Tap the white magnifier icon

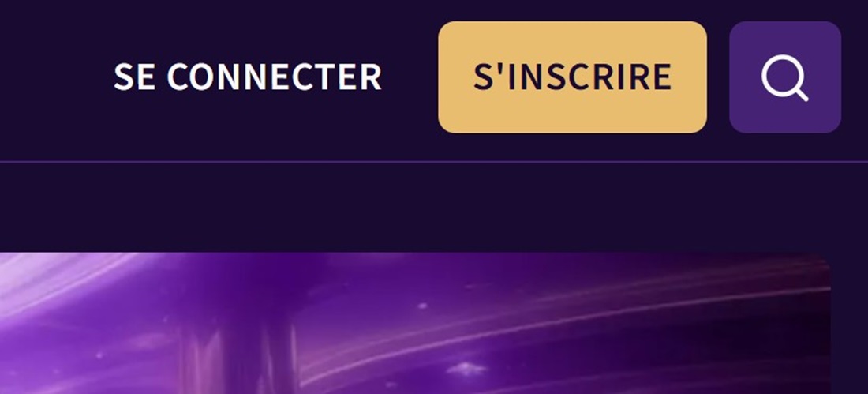(784, 77)
